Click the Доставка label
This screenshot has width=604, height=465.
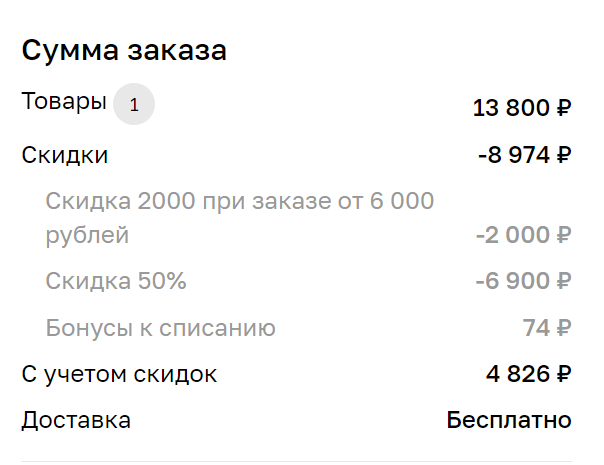coord(76,420)
